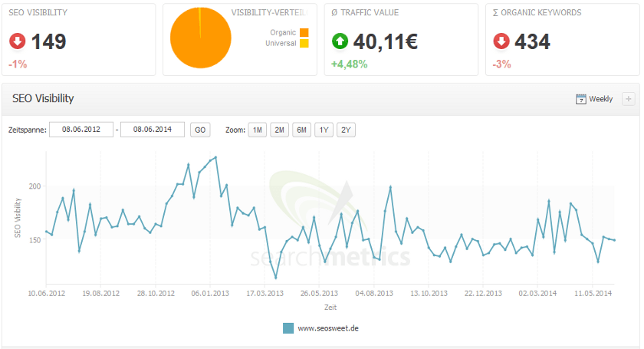The width and height of the screenshot is (644, 349).
Task: Click the plus icon in SEO Visibility header
Action: (628, 99)
